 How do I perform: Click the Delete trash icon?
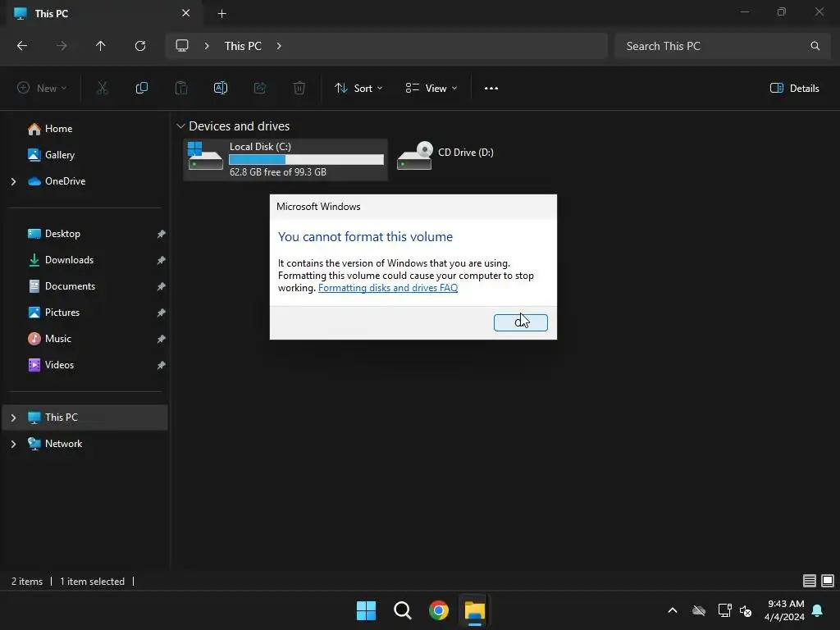click(299, 88)
